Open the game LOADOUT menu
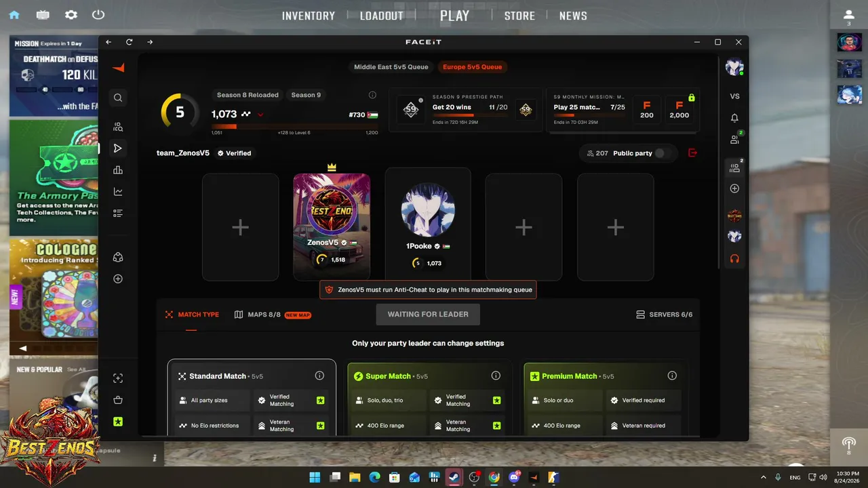 pyautogui.click(x=382, y=16)
